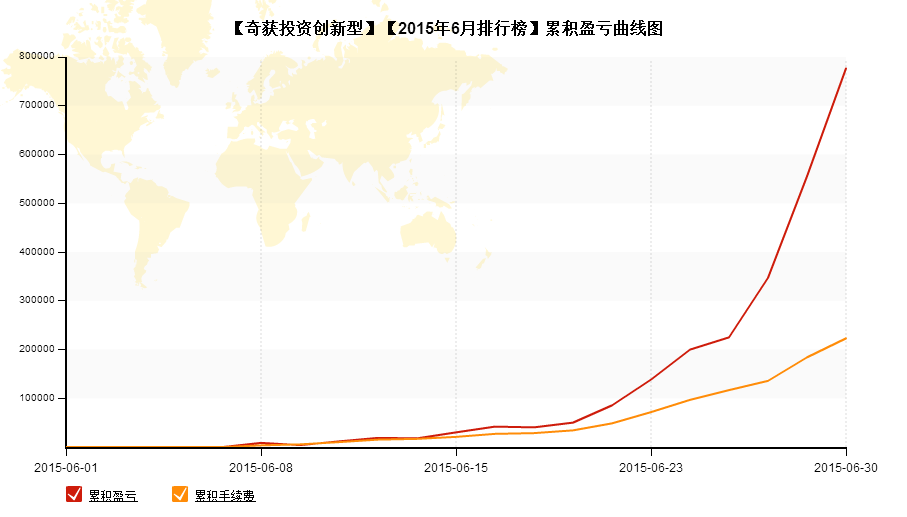Viewport: 907px width, 517px height.
Task: Click the 500000 y-axis value
Action: tap(37, 203)
